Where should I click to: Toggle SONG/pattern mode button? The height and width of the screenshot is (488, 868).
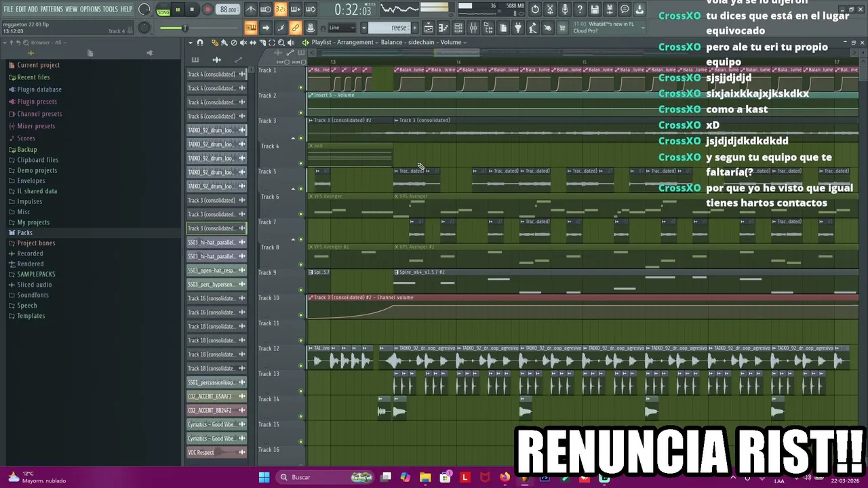coord(163,9)
